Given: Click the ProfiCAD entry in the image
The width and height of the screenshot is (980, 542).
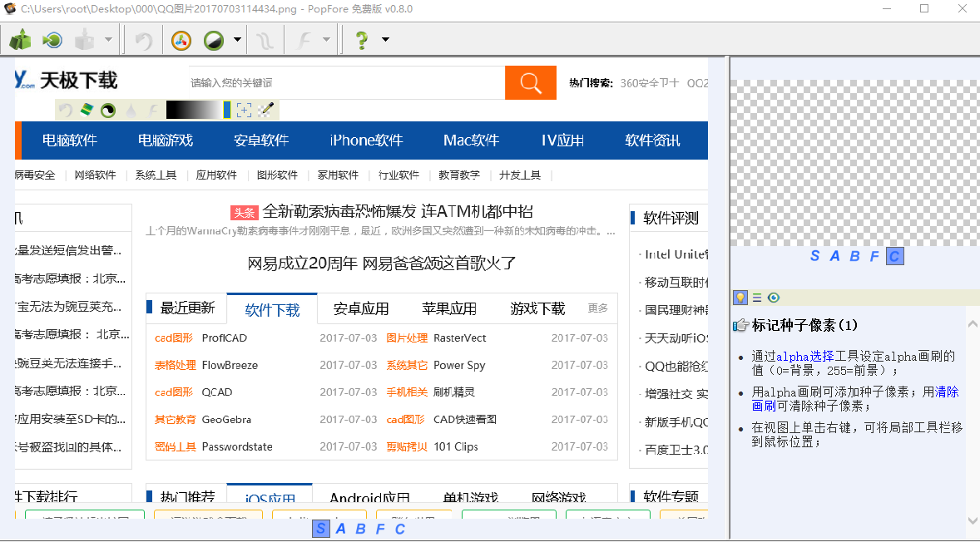Looking at the screenshot, I should (225, 338).
